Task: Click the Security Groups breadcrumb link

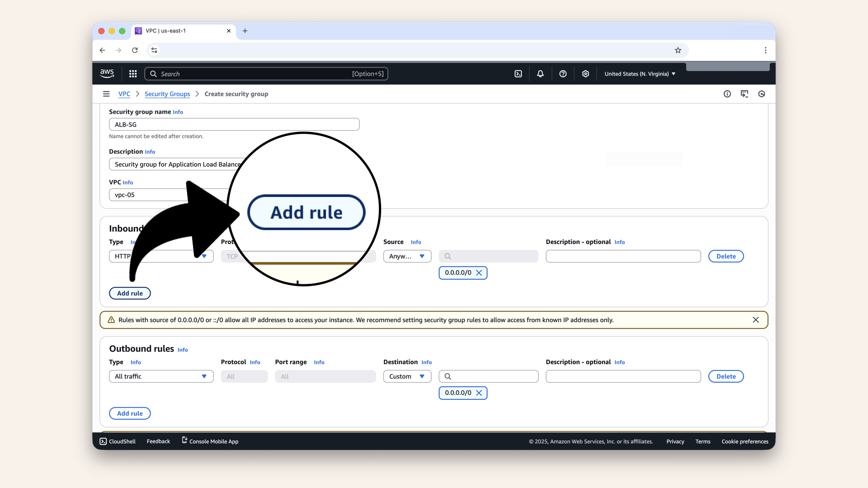Action: 167,94
